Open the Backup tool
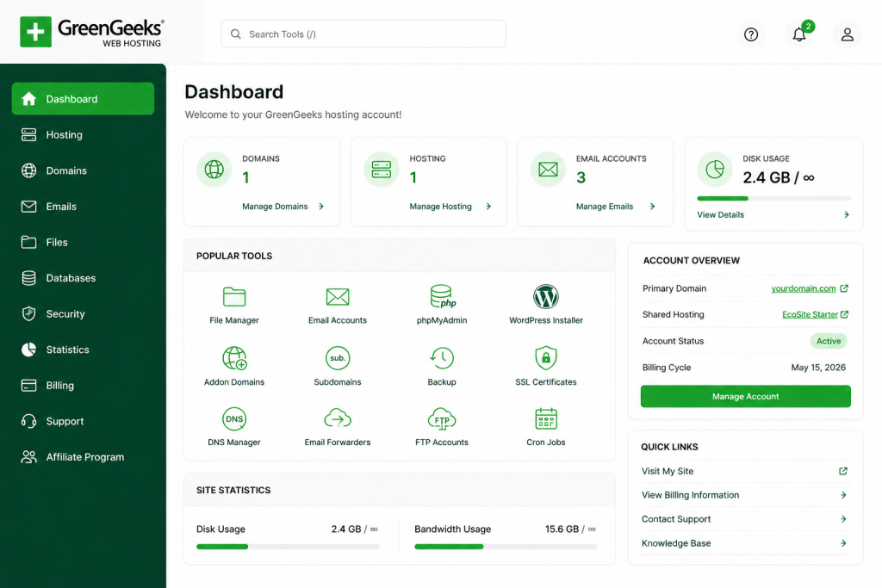 pos(442,367)
